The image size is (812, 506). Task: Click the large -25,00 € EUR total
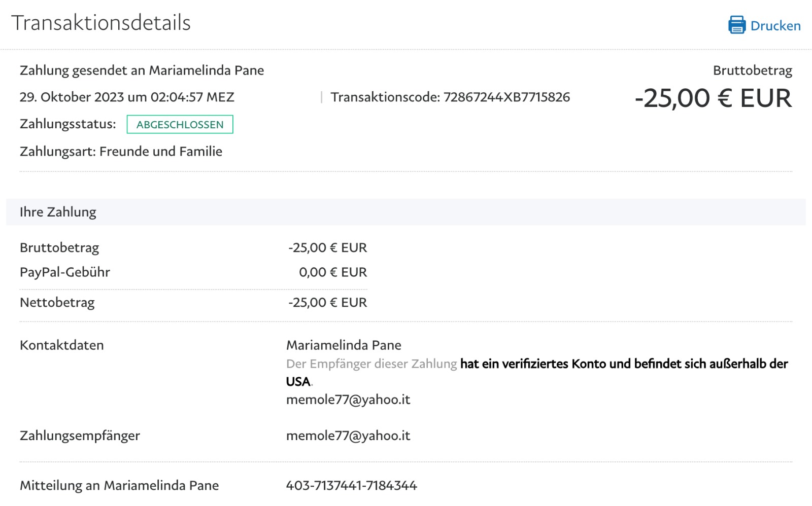pyautogui.click(x=713, y=98)
